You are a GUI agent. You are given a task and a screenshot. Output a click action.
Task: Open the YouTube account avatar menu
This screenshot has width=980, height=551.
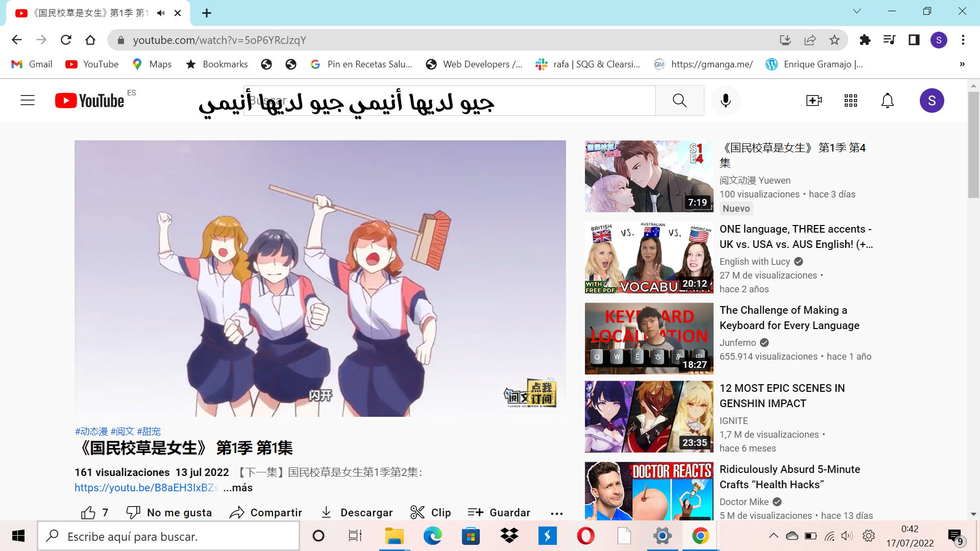[932, 101]
